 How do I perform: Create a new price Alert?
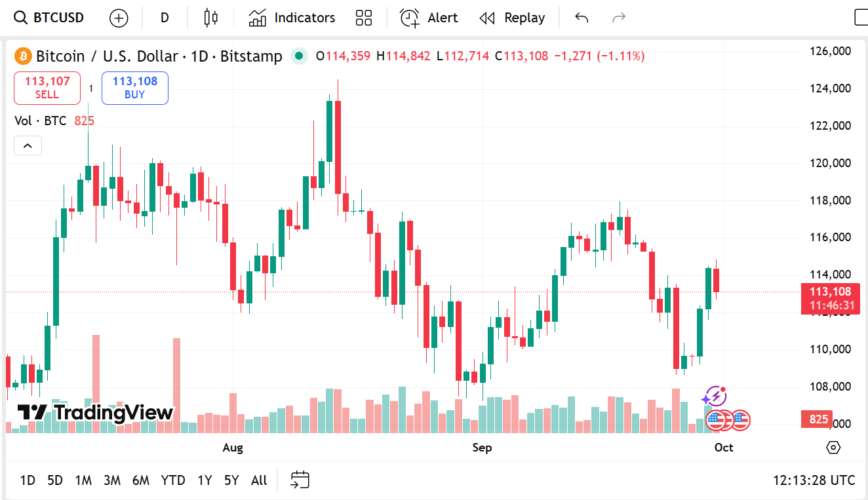(429, 18)
